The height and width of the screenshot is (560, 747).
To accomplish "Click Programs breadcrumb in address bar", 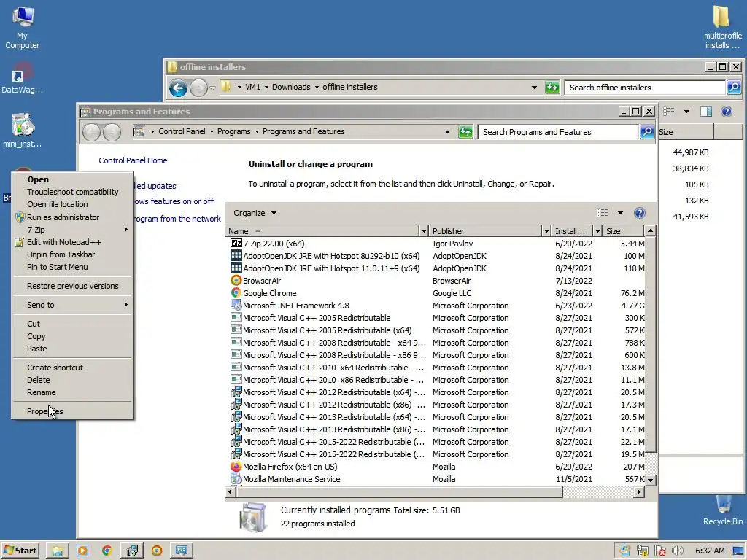I will coord(233,131).
